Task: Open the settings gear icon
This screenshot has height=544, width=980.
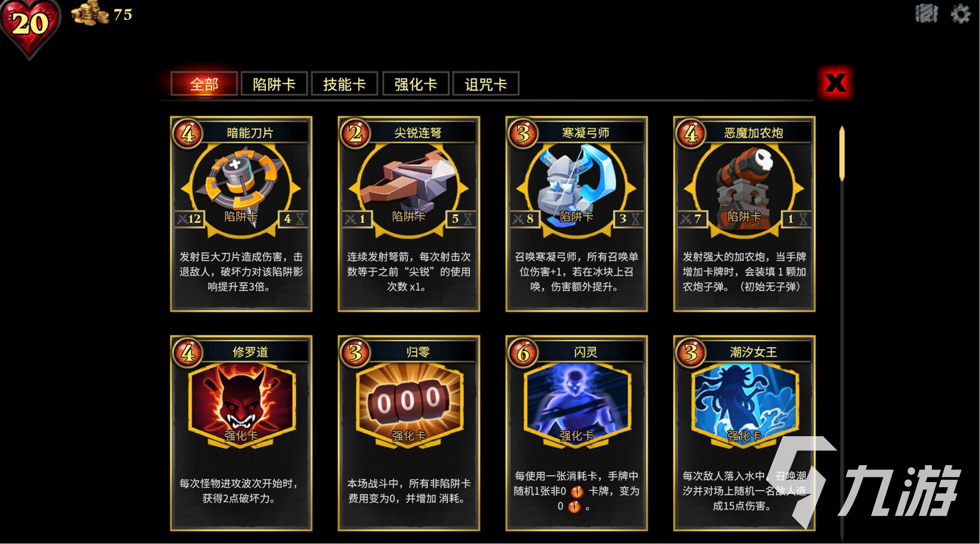Action: pos(960,14)
